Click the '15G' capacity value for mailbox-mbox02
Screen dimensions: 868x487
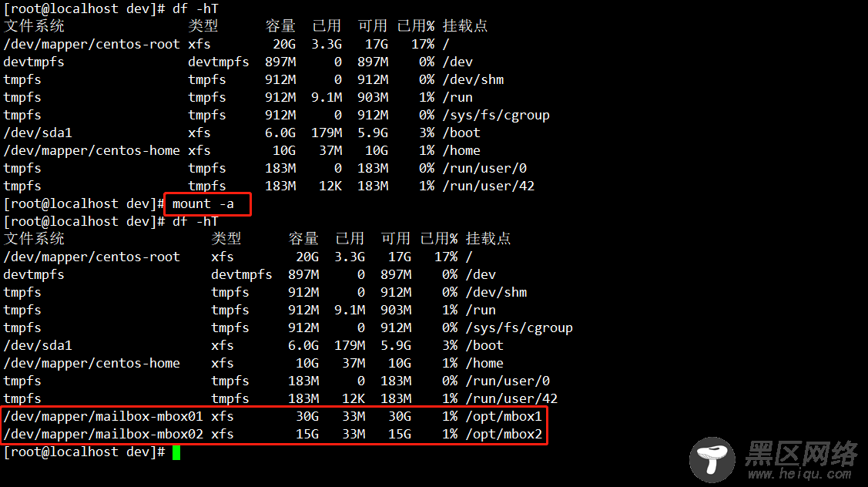(x=307, y=435)
